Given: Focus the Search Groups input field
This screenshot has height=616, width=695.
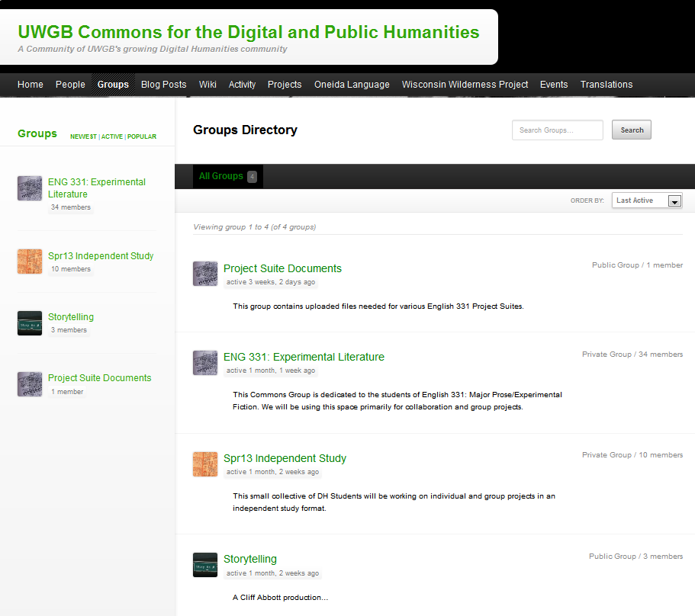Looking at the screenshot, I should pos(558,130).
